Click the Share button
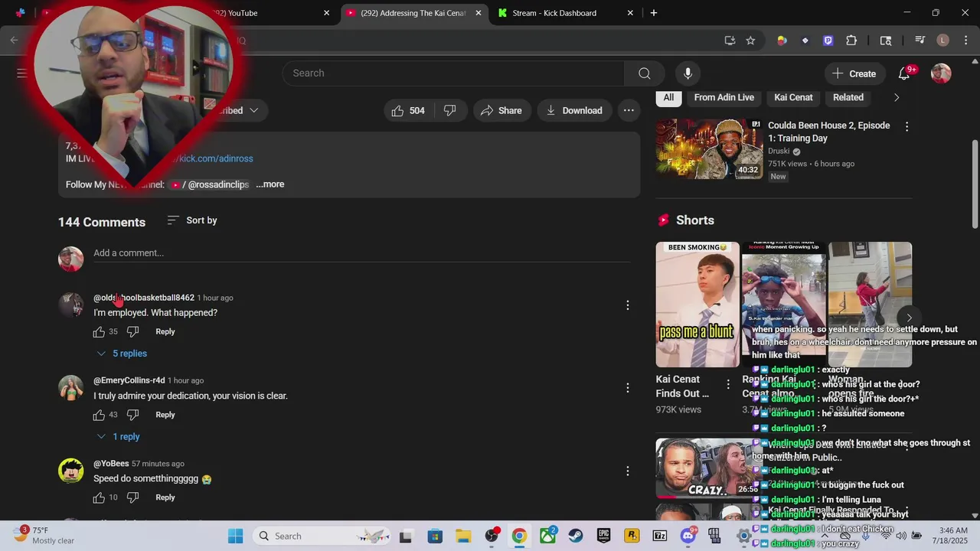Screen dimensions: 980x551 point(501,110)
